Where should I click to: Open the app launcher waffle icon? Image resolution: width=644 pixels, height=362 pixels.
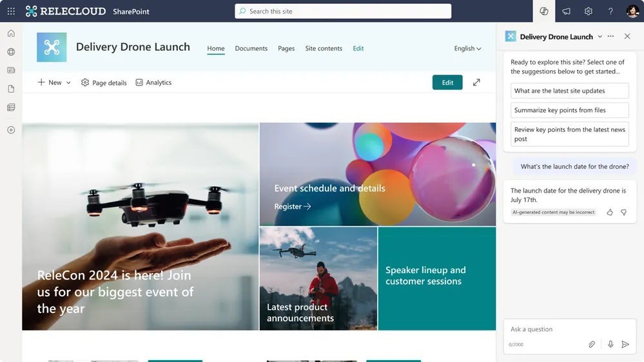tap(11, 11)
